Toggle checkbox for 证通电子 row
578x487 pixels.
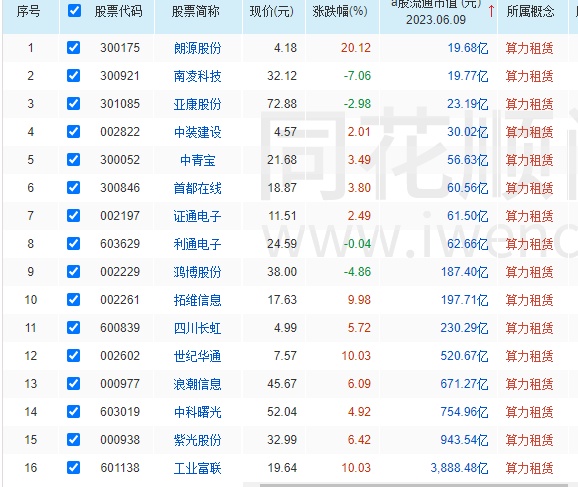pos(73,216)
